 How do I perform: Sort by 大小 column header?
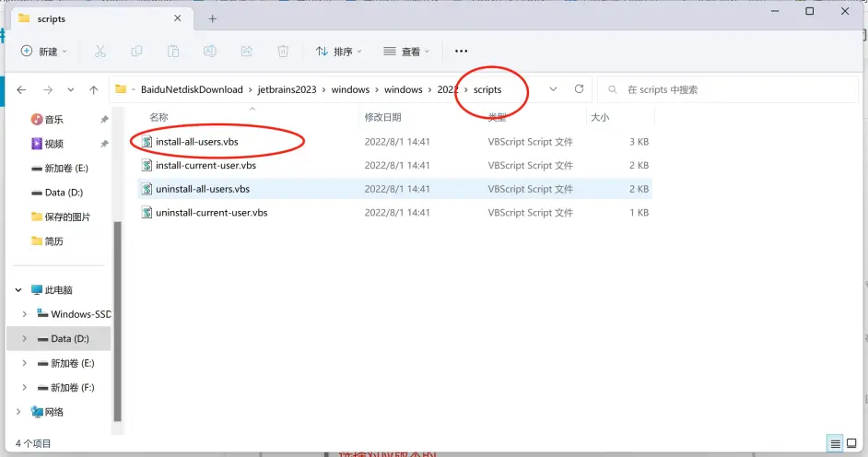point(600,117)
